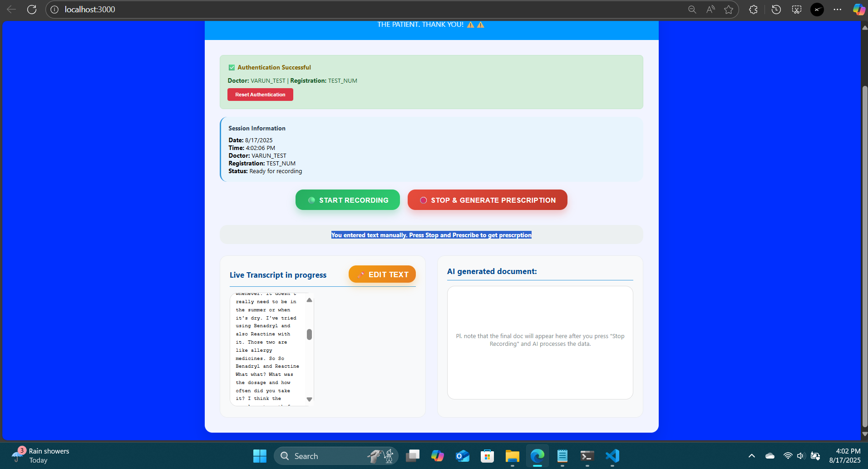Open File Explorer from the taskbar
868x469 pixels.
click(x=512, y=456)
